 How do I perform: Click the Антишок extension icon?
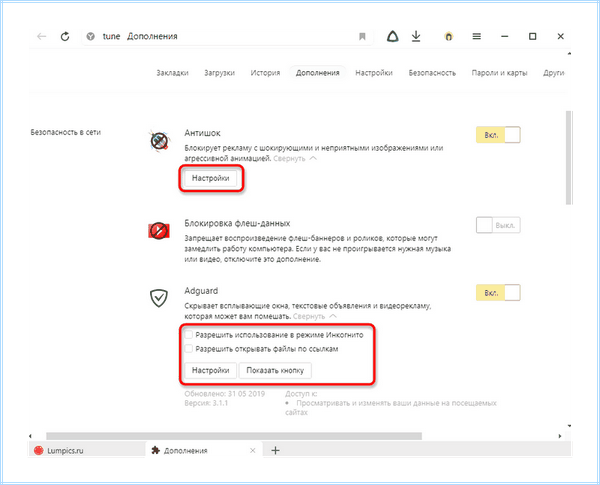coord(159,140)
